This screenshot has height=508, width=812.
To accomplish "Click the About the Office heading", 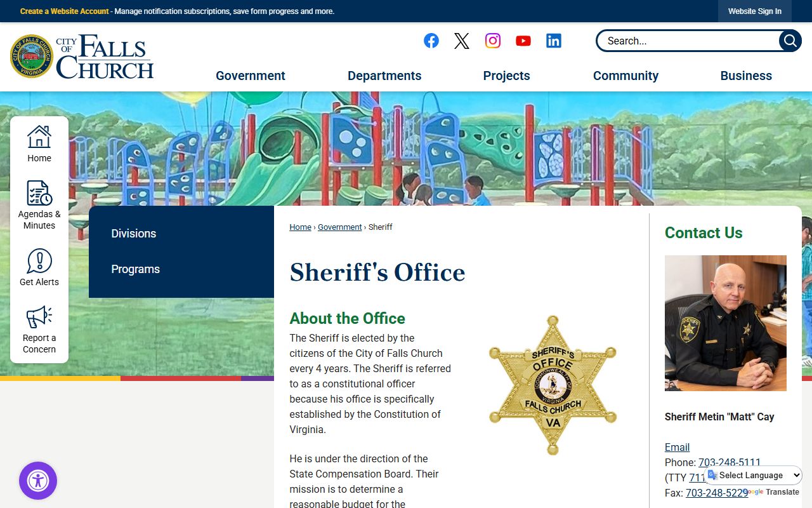I will click(x=348, y=318).
